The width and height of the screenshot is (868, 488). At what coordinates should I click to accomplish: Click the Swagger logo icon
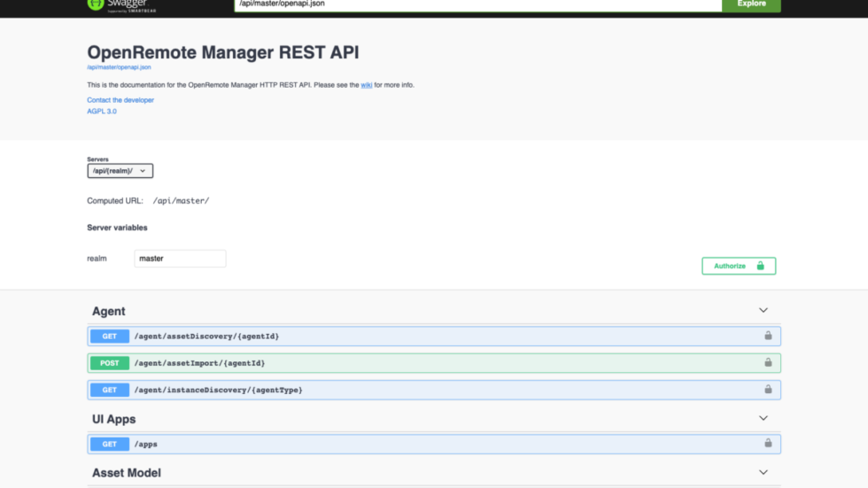(96, 4)
